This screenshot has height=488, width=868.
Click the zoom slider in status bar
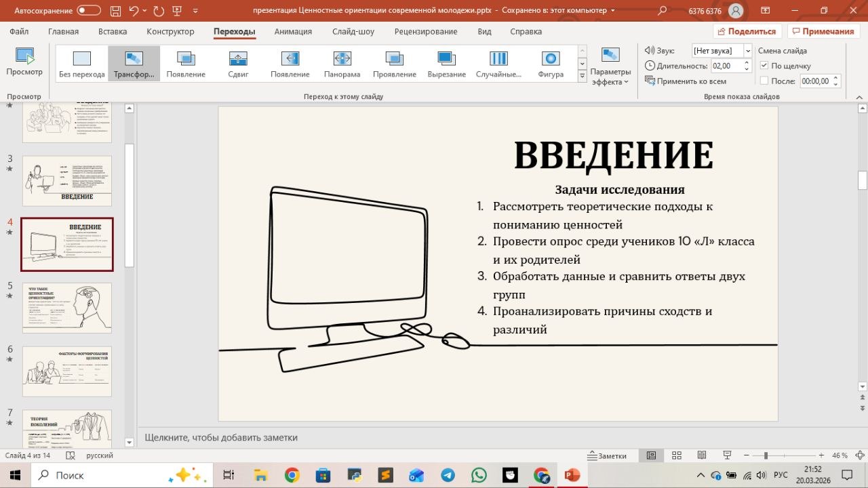pyautogui.click(x=784, y=455)
